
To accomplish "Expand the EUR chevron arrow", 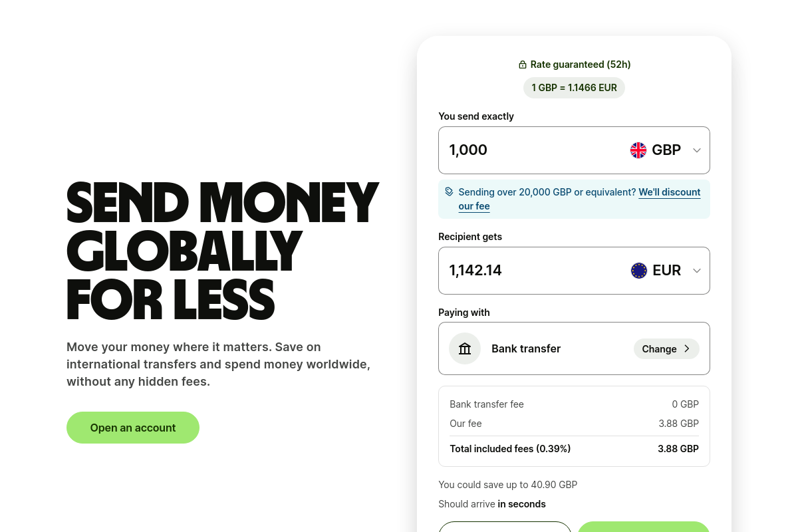I will [697, 271].
